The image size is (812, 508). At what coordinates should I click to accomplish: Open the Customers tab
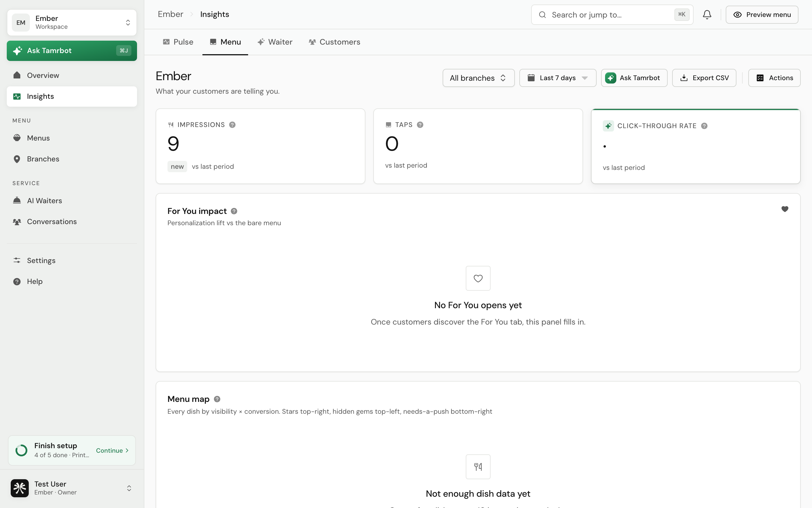coord(334,42)
